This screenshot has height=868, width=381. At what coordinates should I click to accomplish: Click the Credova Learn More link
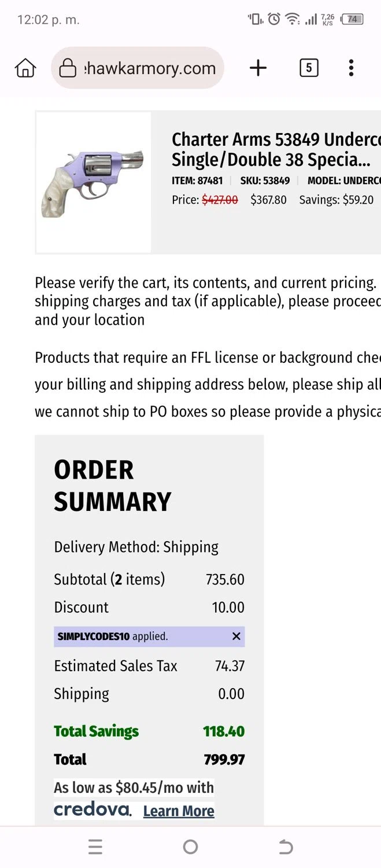(x=179, y=811)
